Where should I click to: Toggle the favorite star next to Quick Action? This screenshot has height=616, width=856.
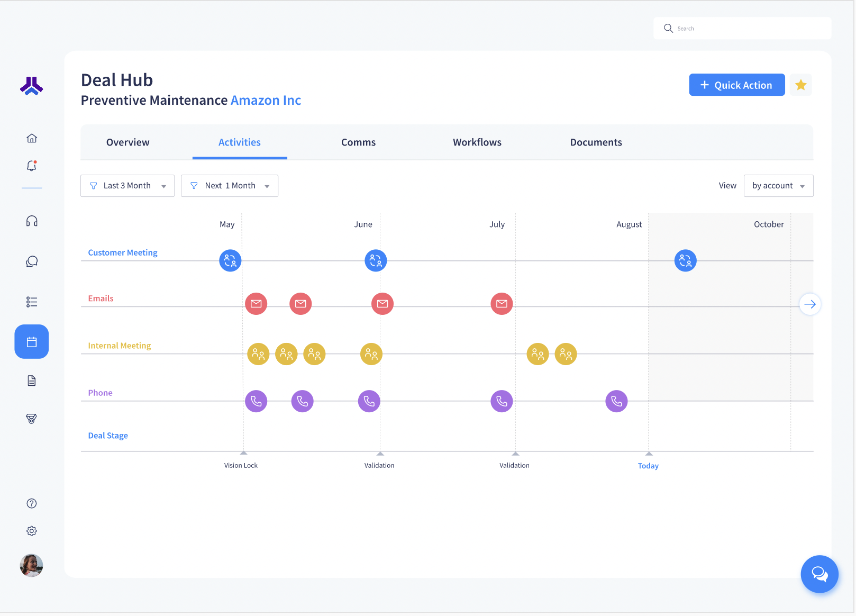(x=800, y=85)
